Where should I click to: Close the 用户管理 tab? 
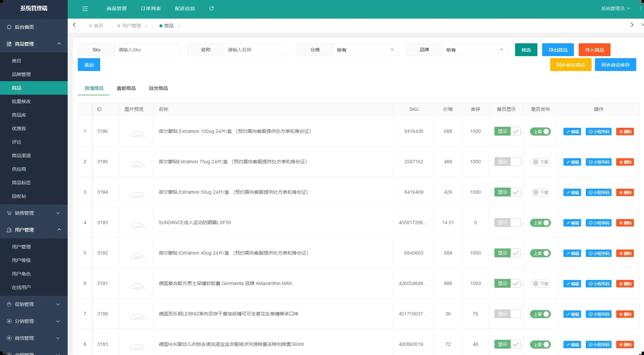(x=146, y=26)
